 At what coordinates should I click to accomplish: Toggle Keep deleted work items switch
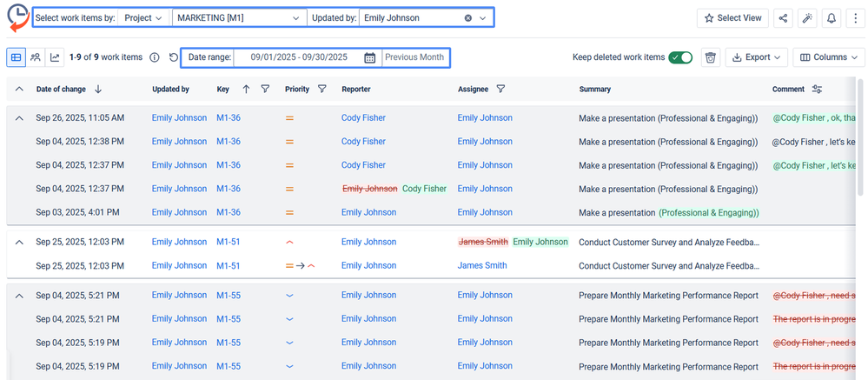click(679, 57)
